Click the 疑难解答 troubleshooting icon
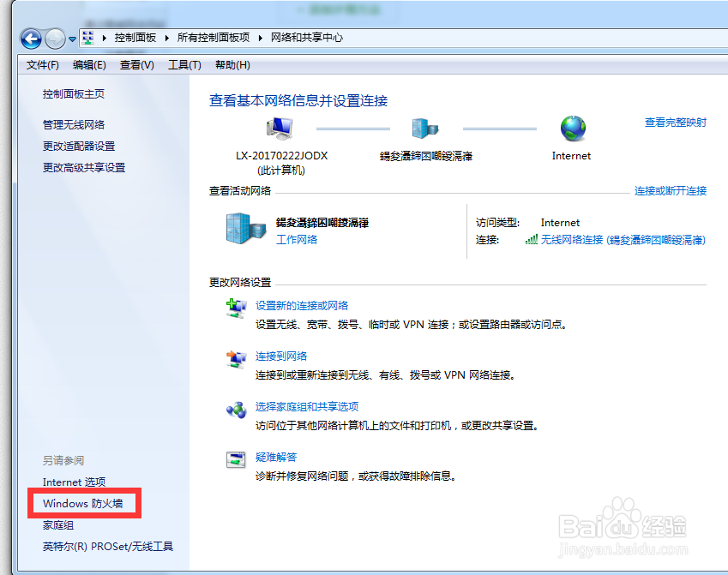This screenshot has width=728, height=575. (237, 460)
